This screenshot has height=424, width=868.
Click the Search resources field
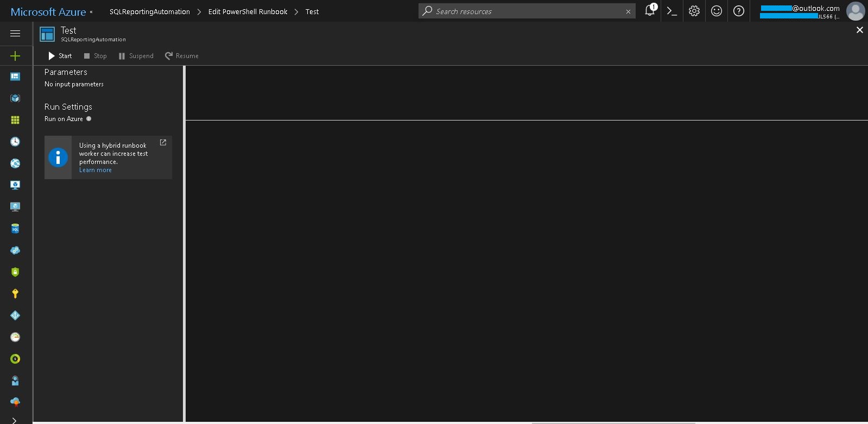click(527, 11)
